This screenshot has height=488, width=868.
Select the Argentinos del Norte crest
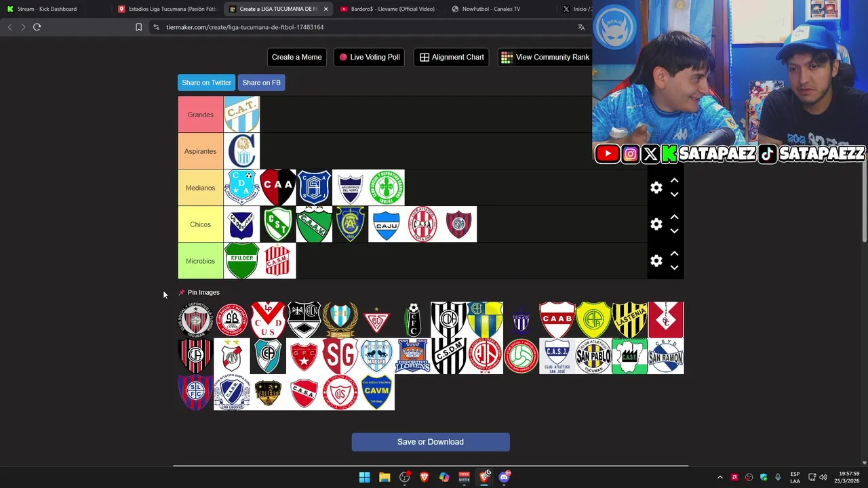pos(350,188)
